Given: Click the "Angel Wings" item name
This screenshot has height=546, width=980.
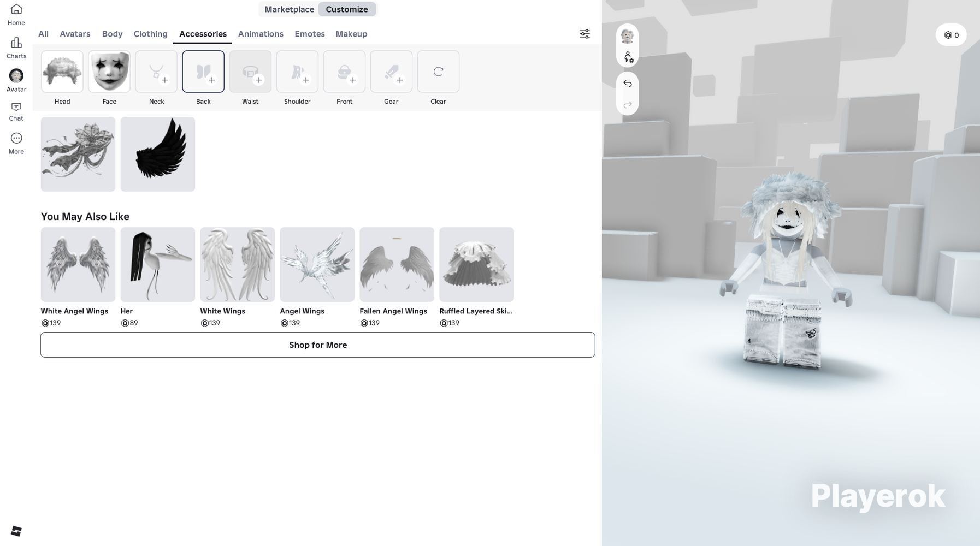Looking at the screenshot, I should point(302,311).
